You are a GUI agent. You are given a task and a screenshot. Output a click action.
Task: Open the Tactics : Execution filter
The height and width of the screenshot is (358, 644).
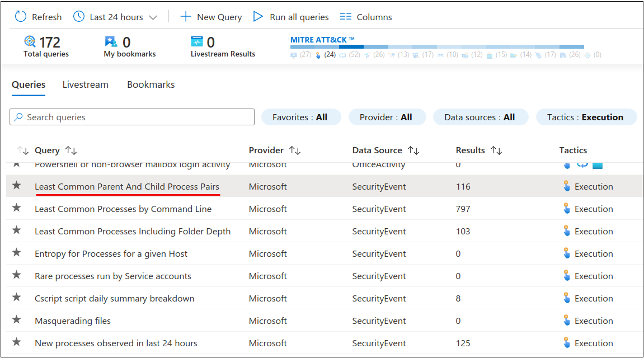point(585,117)
